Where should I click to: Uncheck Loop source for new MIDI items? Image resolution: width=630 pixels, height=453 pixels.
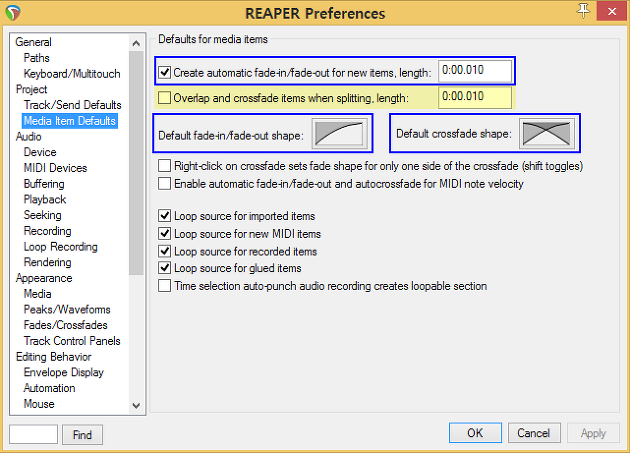click(x=164, y=234)
